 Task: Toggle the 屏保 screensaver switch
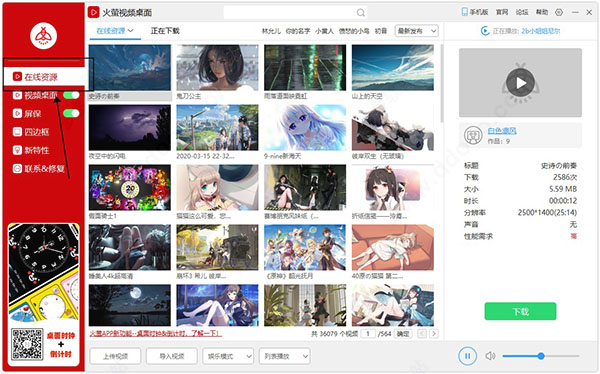[71, 113]
